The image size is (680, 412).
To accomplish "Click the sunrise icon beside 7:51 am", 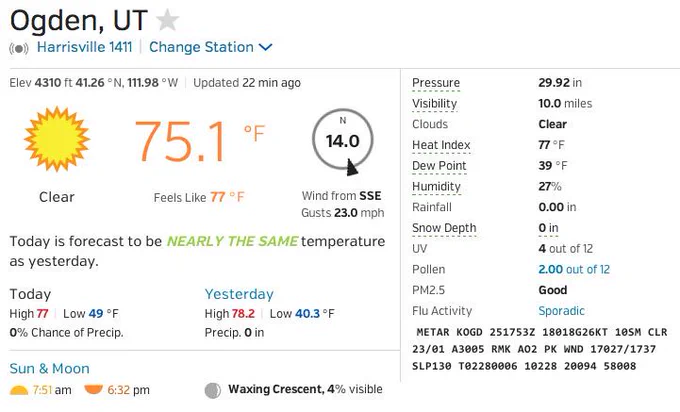I will click(19, 390).
